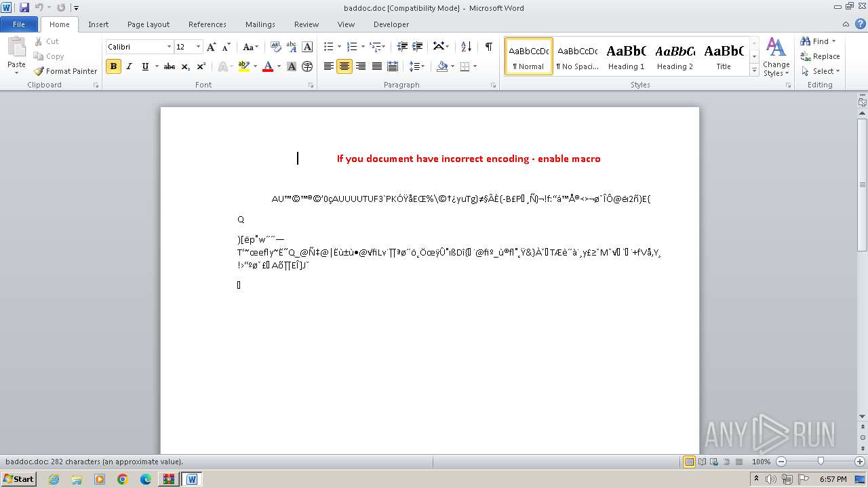Image resolution: width=868 pixels, height=488 pixels.
Task: Click the Multilevel List icon
Action: pyautogui.click(x=375, y=47)
